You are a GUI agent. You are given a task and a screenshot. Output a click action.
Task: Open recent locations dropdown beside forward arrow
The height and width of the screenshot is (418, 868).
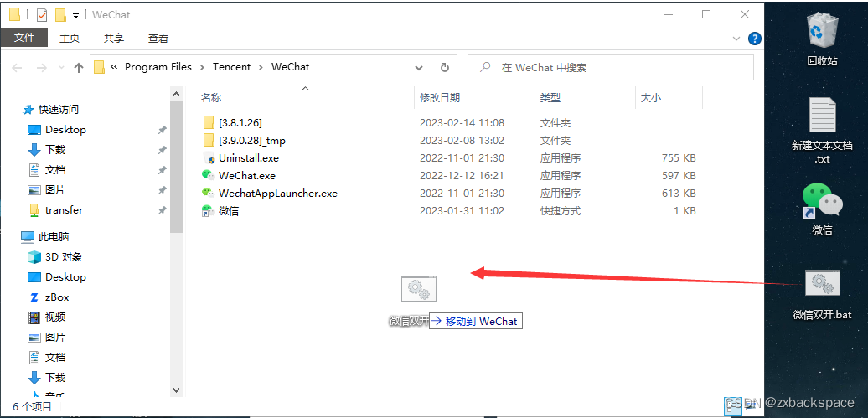(x=59, y=68)
